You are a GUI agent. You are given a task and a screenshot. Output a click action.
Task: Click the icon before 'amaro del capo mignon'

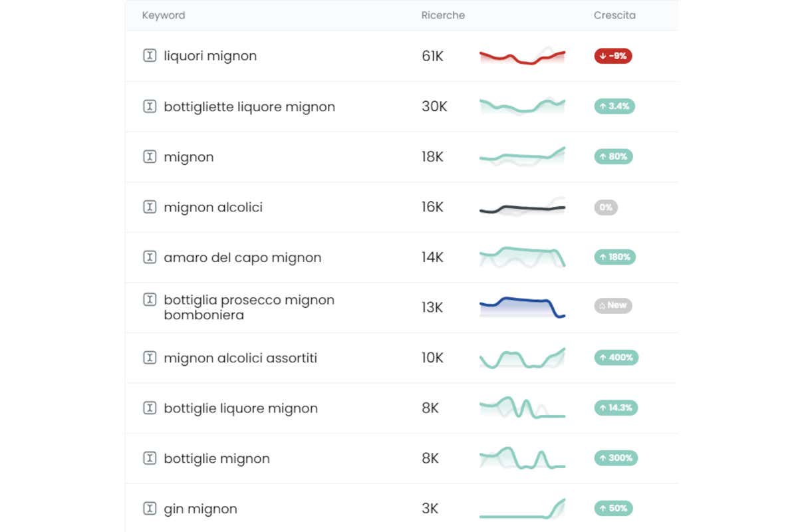(150, 257)
